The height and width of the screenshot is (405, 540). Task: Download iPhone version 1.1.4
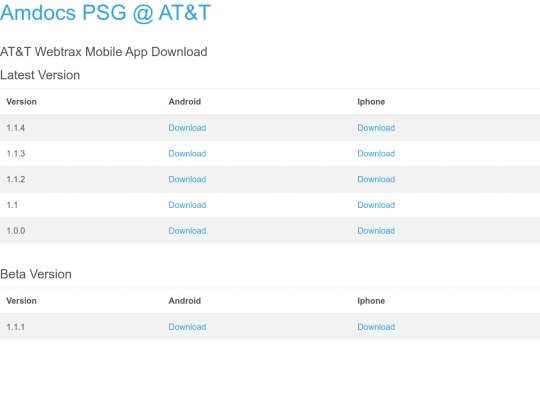click(x=376, y=128)
